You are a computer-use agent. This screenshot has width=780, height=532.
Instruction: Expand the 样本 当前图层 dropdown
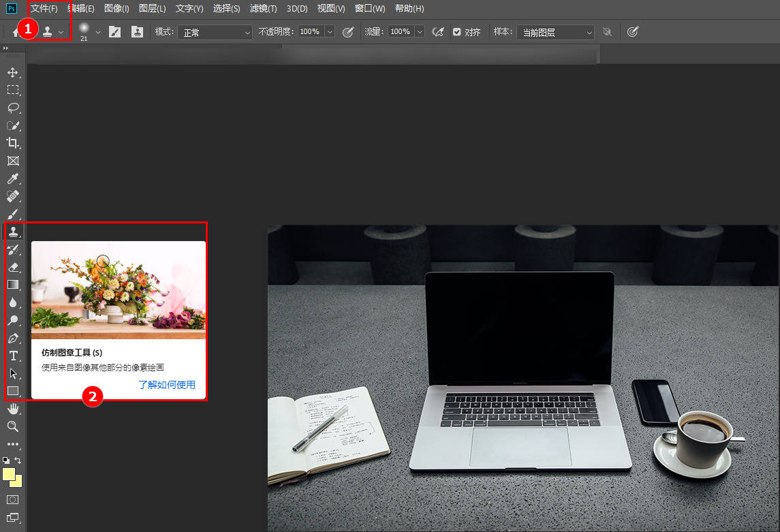coord(555,32)
